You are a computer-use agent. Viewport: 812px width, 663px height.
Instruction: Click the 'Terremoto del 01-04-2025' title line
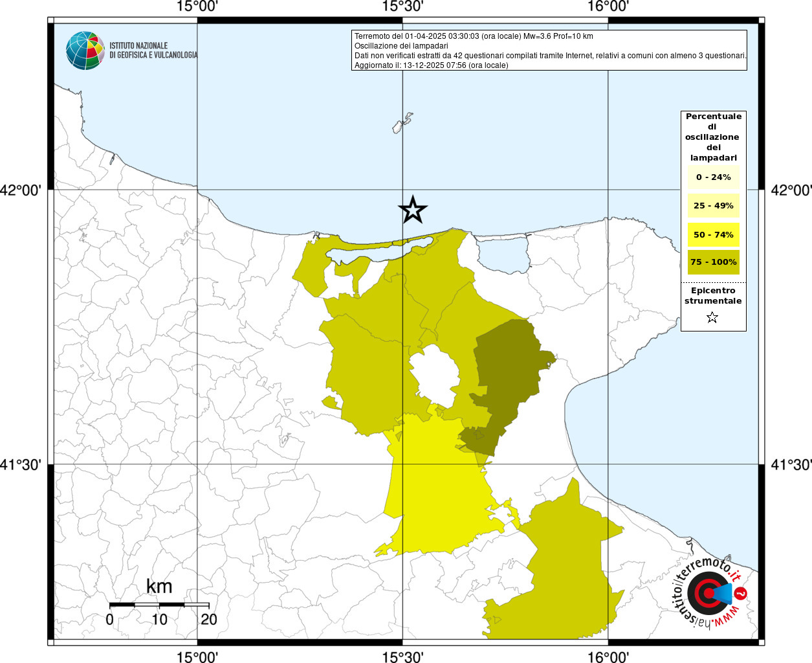coord(474,36)
